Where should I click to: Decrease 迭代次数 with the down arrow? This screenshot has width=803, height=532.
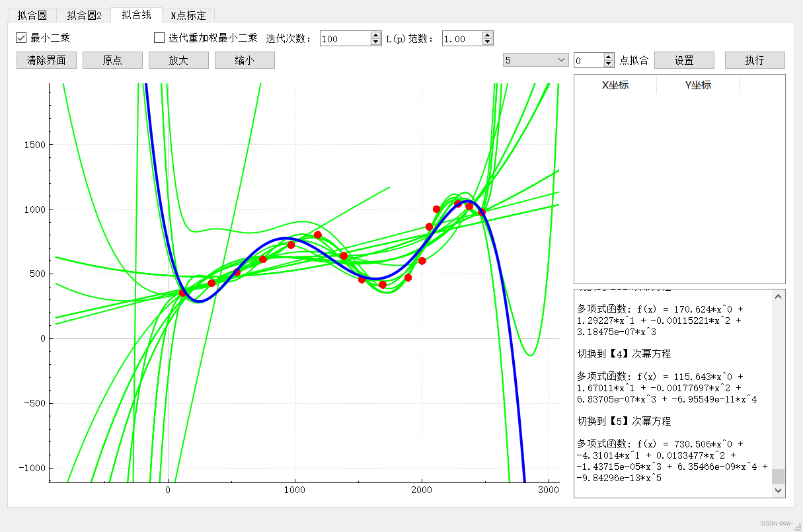(376, 42)
